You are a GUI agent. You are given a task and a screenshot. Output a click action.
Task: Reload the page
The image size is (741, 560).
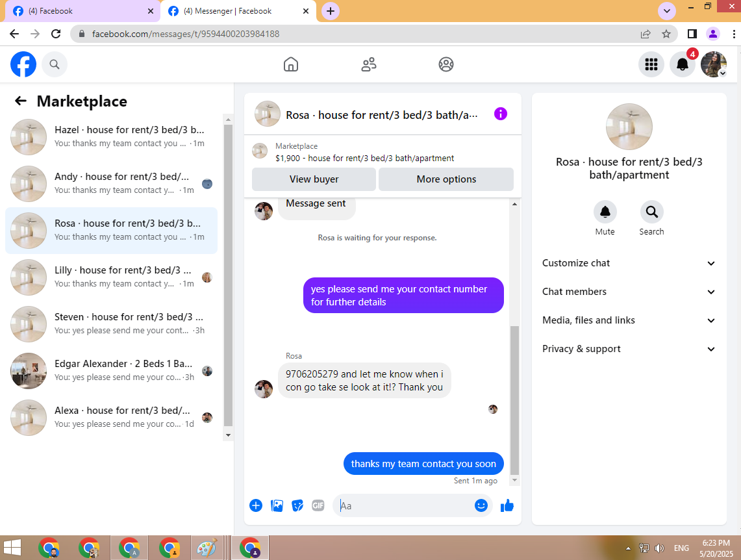coord(56,34)
